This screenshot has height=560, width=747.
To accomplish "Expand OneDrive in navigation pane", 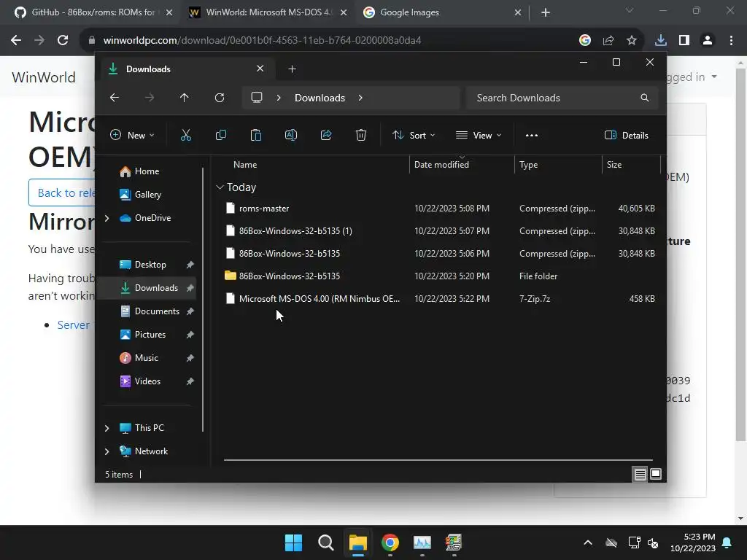I will (x=107, y=218).
